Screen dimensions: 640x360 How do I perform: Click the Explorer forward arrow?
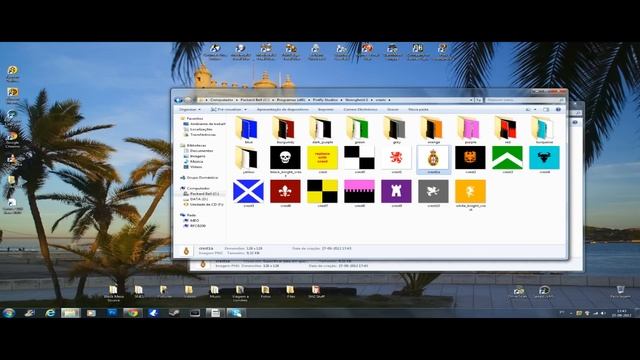point(187,100)
